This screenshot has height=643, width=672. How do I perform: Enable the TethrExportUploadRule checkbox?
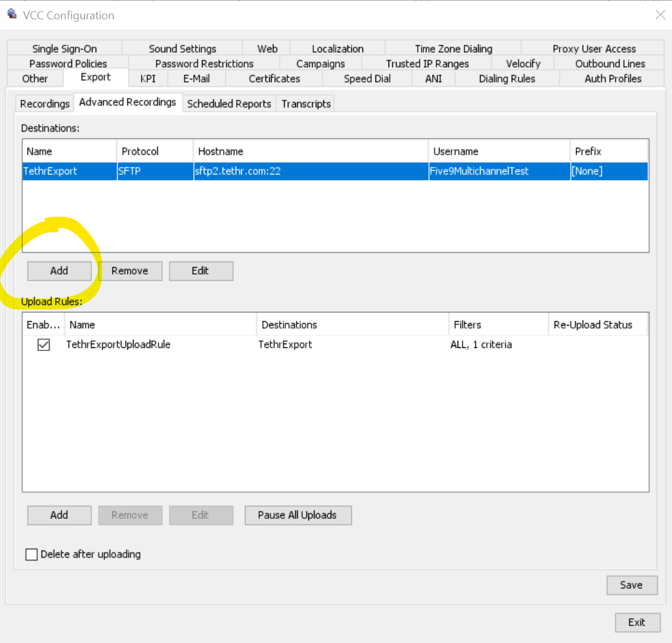[44, 345]
